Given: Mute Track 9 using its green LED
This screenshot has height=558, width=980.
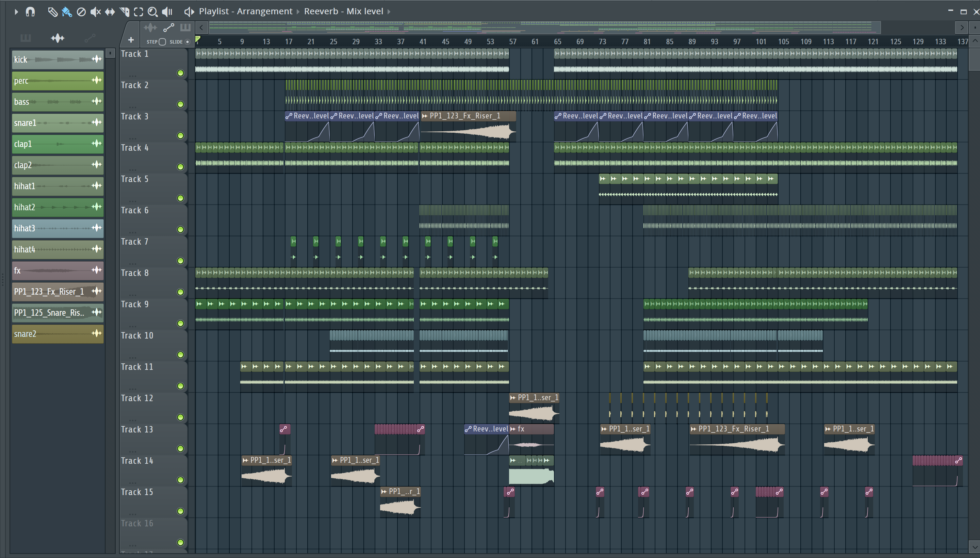Looking at the screenshot, I should pyautogui.click(x=180, y=324).
